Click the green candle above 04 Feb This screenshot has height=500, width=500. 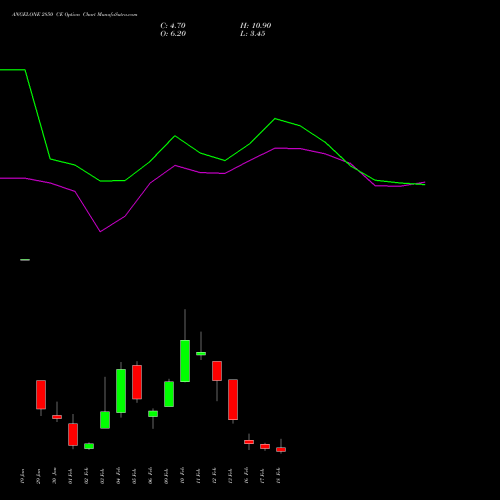click(x=121, y=391)
